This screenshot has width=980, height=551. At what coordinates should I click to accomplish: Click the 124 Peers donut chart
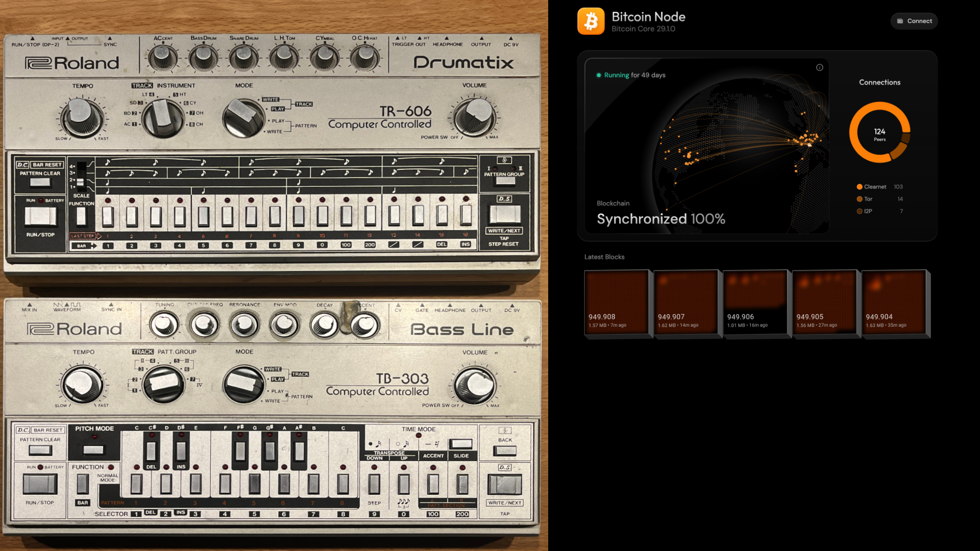879,132
